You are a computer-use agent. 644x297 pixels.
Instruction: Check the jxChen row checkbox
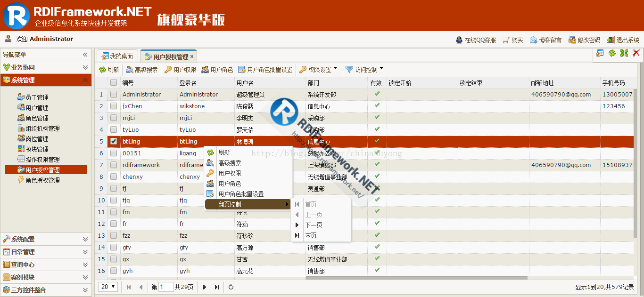tap(114, 106)
